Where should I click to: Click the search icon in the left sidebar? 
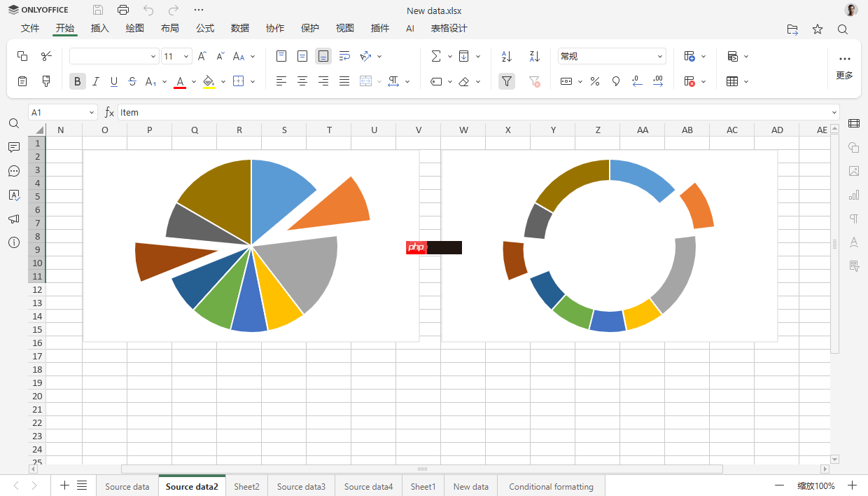(x=13, y=123)
